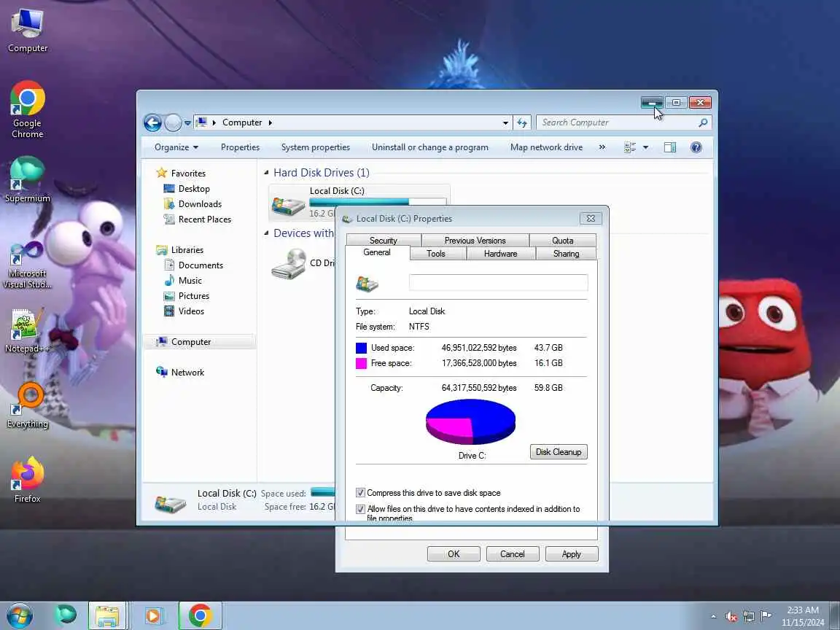Select the CD Drive device icon

click(x=288, y=263)
